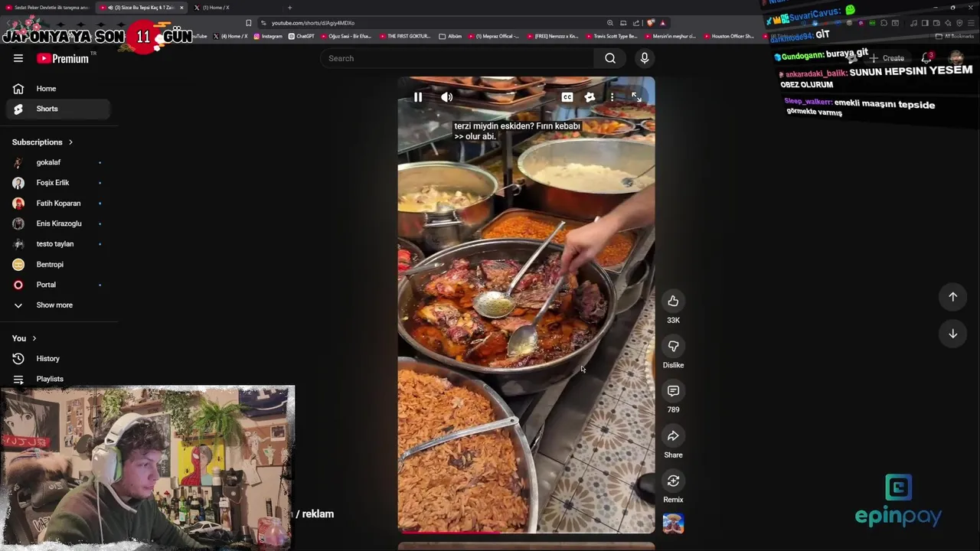
Task: Open the browser extensions puzzle icon
Action: pyautogui.click(x=884, y=23)
